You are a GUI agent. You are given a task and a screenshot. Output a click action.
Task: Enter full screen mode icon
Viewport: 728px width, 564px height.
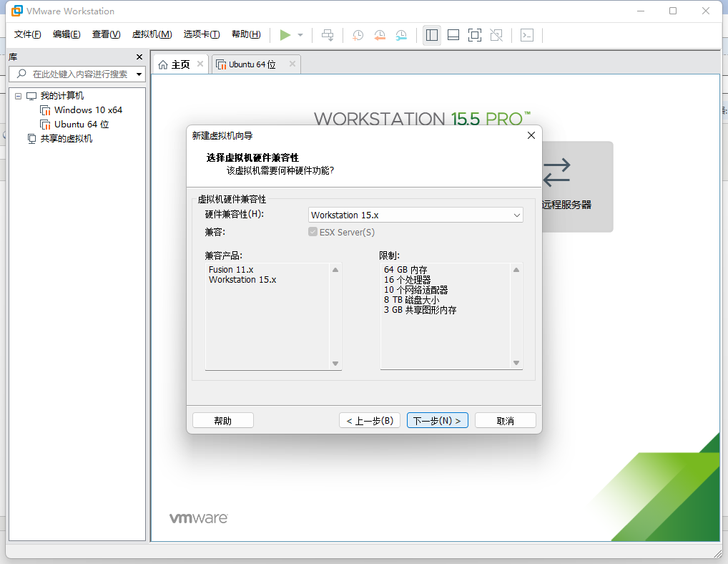[x=475, y=35]
